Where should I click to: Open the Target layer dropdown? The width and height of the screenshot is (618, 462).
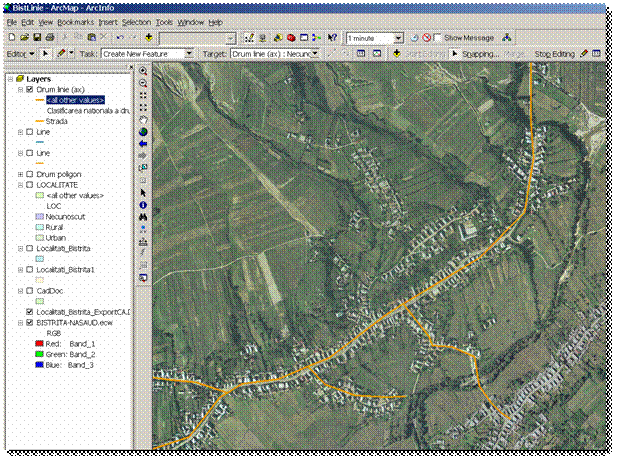314,53
